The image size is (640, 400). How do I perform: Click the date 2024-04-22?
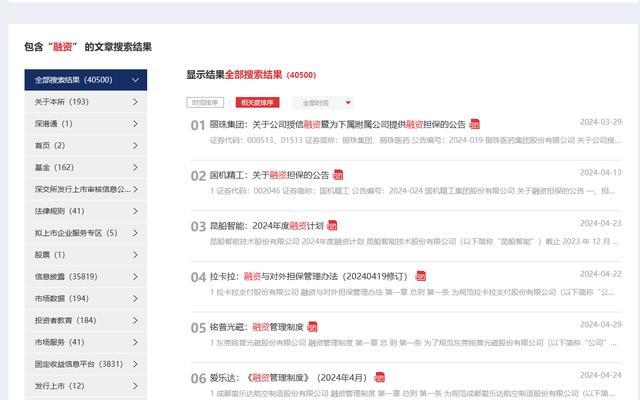[x=601, y=274]
